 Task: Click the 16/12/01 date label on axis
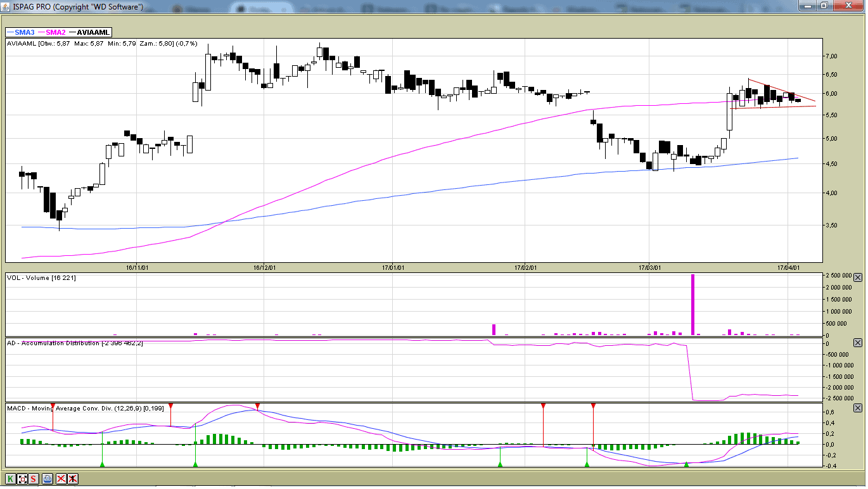click(x=263, y=268)
